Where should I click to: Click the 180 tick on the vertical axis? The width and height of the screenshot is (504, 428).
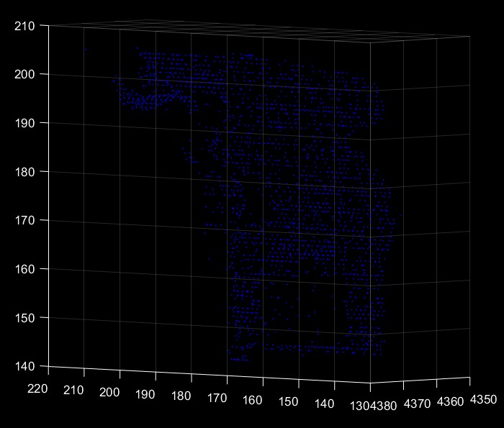[24, 172]
